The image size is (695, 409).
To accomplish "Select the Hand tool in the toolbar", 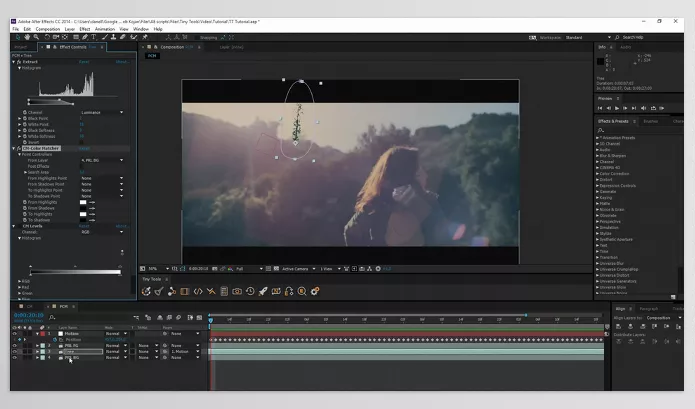I will (27, 37).
